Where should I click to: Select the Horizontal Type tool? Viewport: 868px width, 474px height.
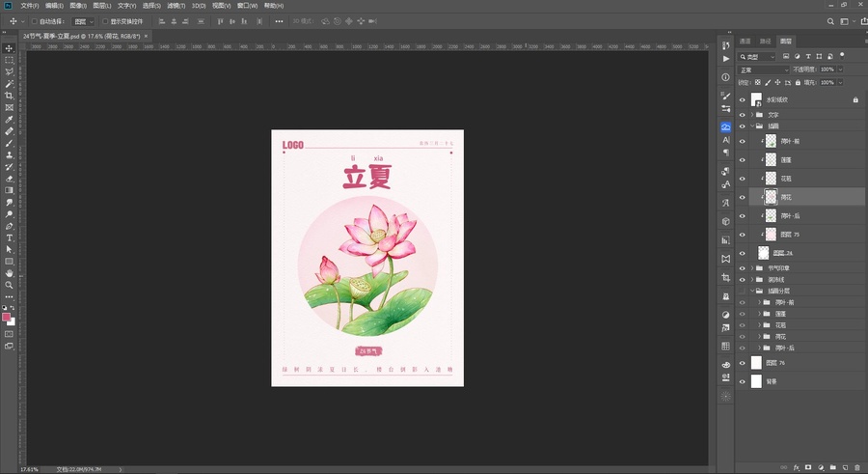9,237
